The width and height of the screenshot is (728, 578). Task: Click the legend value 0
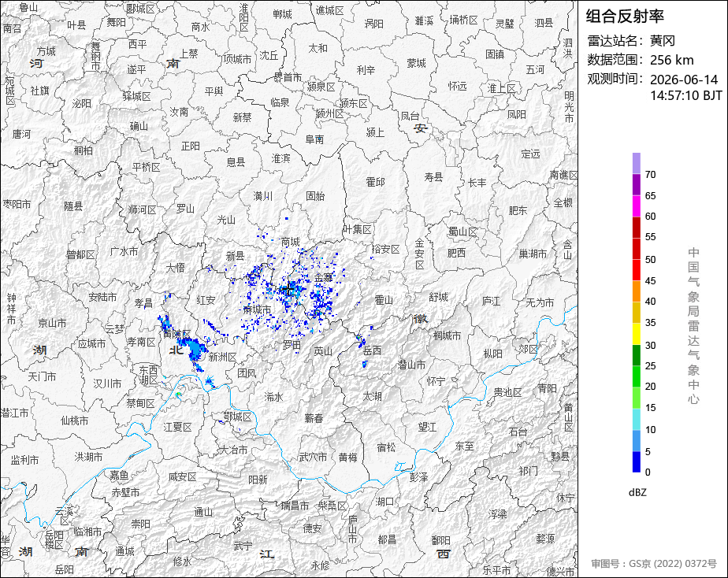[x=648, y=472]
